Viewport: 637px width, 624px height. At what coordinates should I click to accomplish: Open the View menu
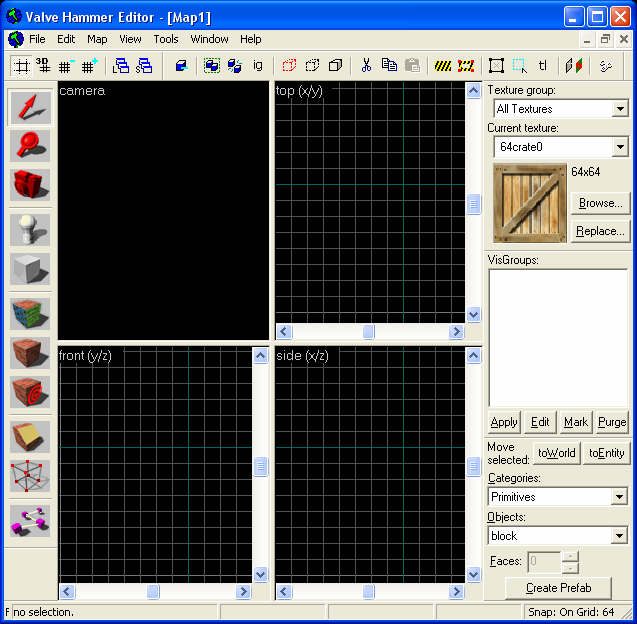[x=130, y=39]
